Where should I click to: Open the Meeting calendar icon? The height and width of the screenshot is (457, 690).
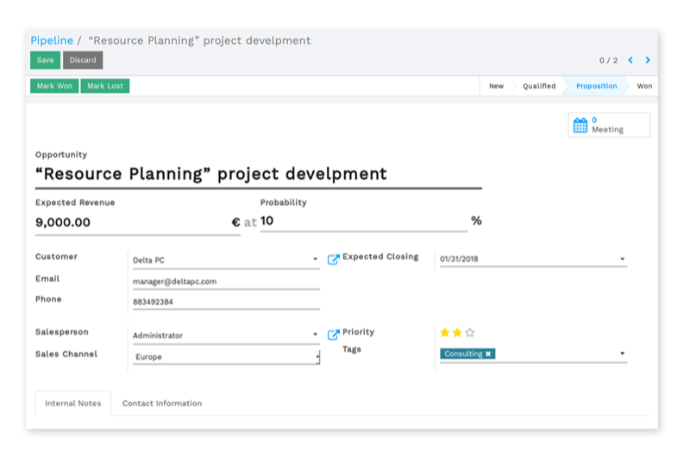580,125
